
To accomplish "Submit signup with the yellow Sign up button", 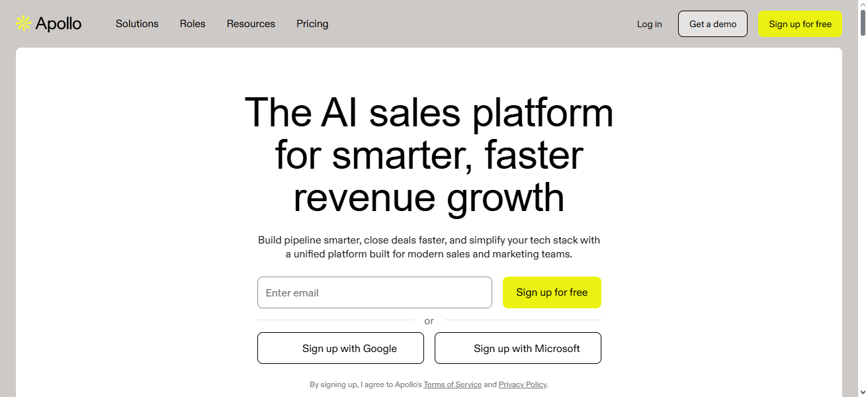I will pos(552,292).
